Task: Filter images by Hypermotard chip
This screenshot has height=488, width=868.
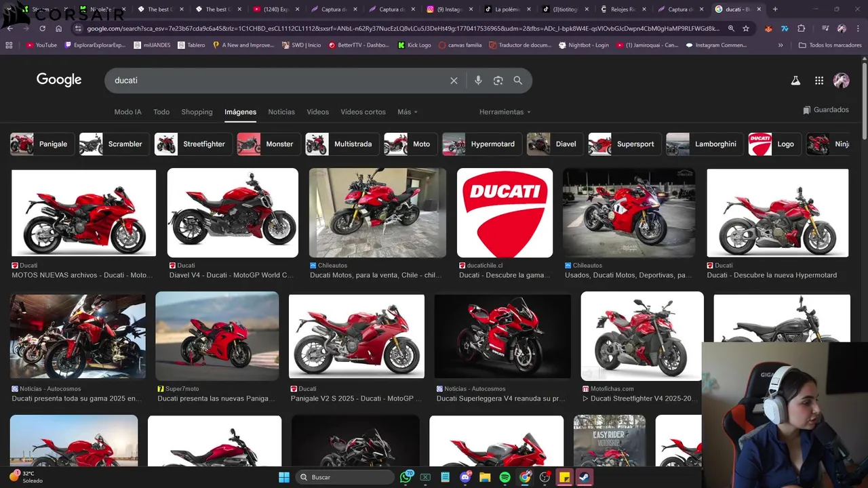Action: tap(482, 144)
